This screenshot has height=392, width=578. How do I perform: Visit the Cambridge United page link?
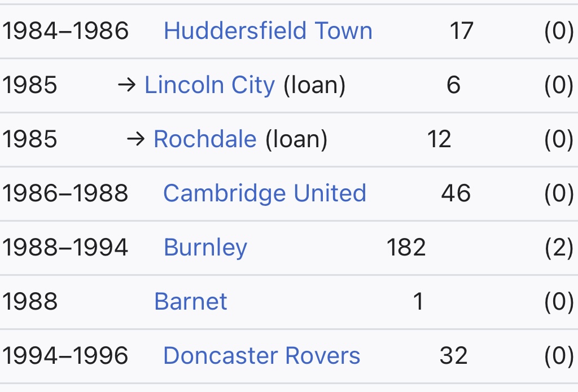[x=264, y=193]
